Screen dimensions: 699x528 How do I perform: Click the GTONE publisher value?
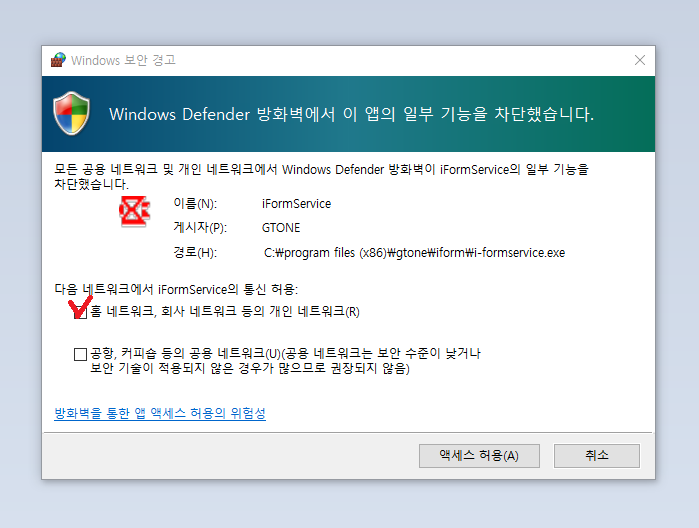[x=281, y=228]
